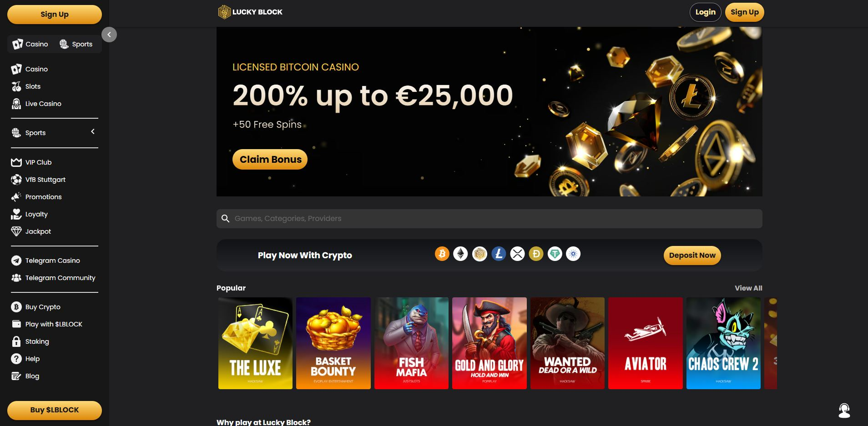Click the Deposit Now button
The image size is (868, 426).
tap(692, 256)
